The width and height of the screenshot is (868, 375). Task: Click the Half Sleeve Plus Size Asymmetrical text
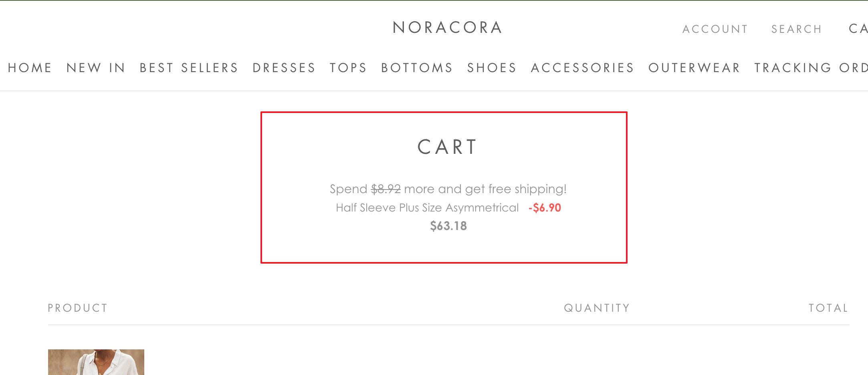[x=427, y=208]
